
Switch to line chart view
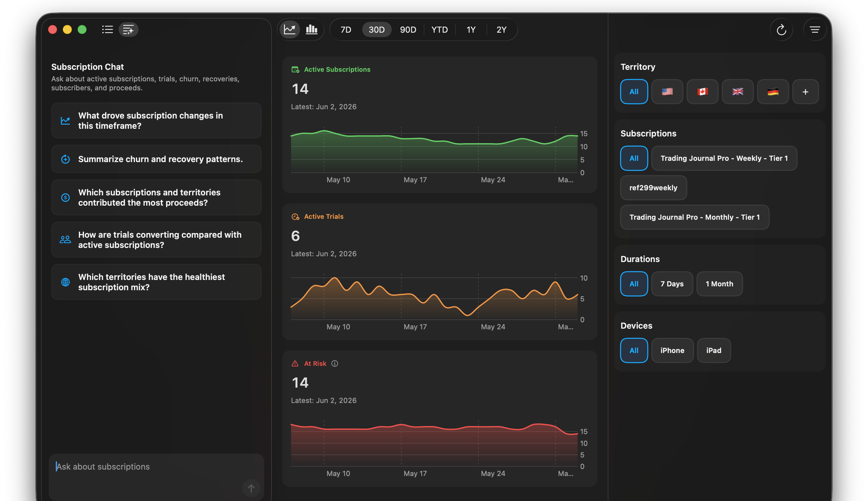(289, 29)
